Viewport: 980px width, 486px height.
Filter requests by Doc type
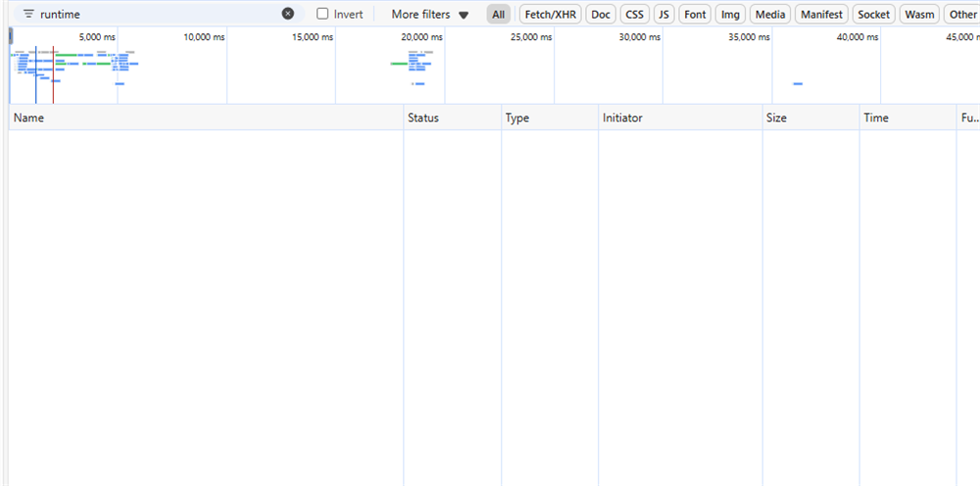click(x=600, y=15)
